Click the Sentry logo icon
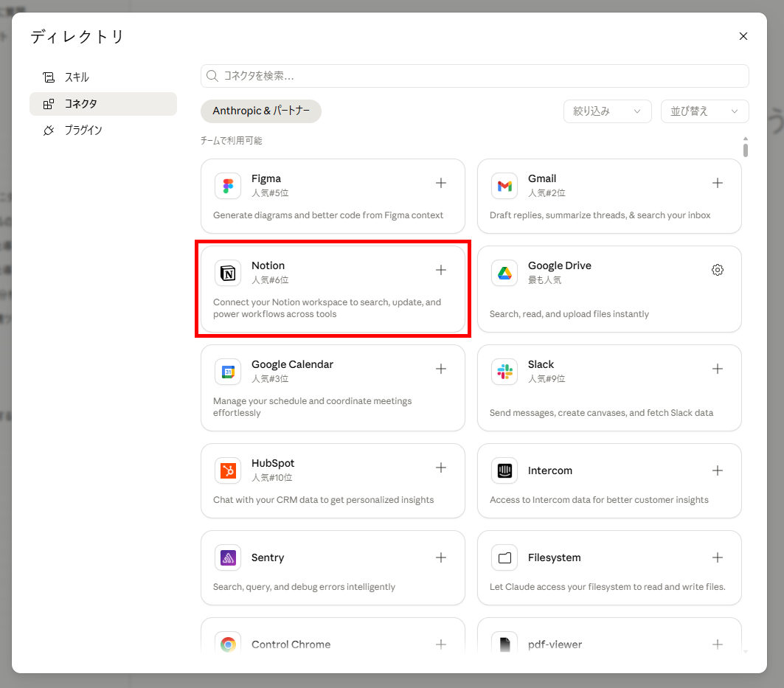Viewport: 784px width, 688px height. pyautogui.click(x=228, y=558)
